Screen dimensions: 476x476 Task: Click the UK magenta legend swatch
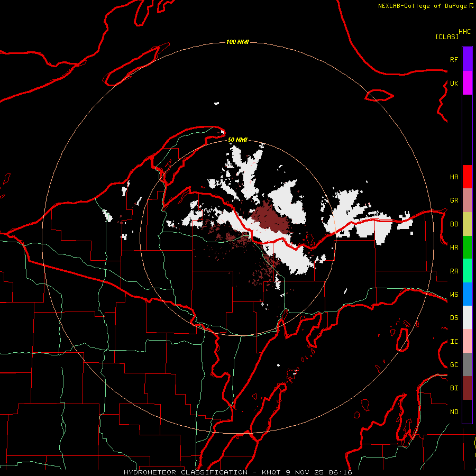pos(467,83)
